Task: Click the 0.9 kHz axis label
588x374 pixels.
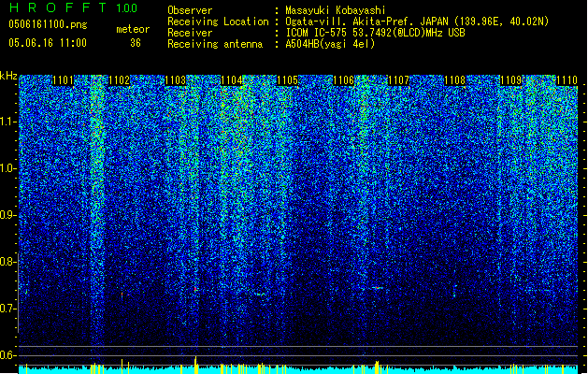Action: click(x=8, y=215)
